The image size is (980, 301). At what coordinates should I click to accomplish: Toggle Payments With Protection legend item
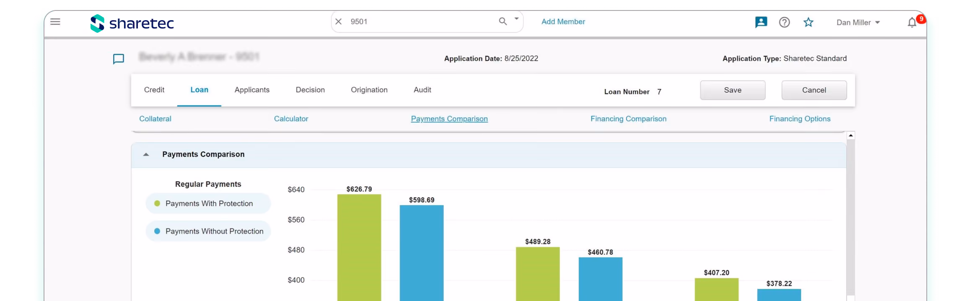(x=208, y=203)
